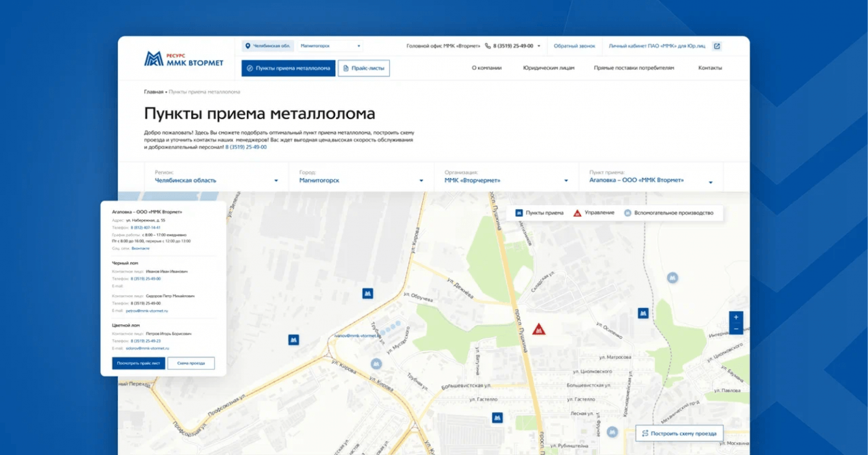Click the Черный лом section heading
Screen dimensions: 868x455
125,263
